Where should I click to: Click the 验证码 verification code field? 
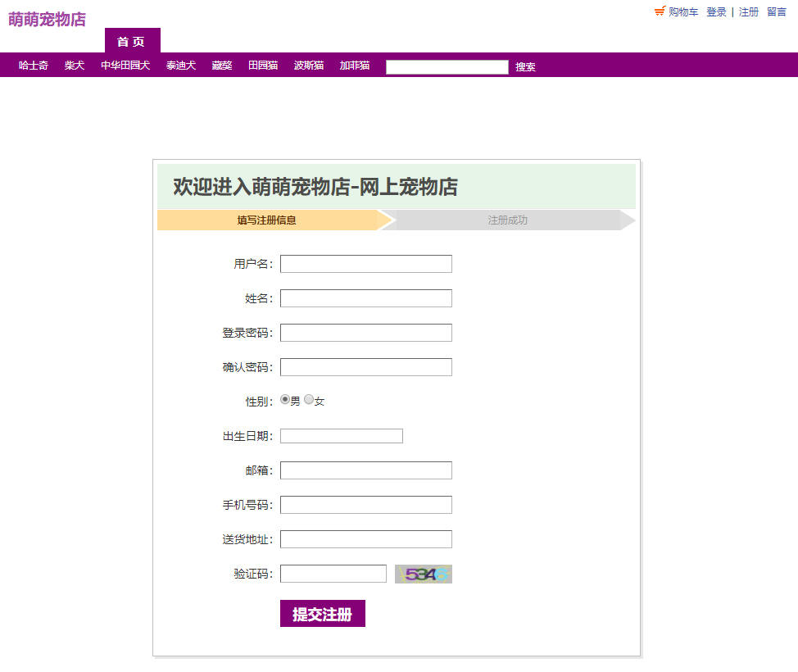[333, 573]
